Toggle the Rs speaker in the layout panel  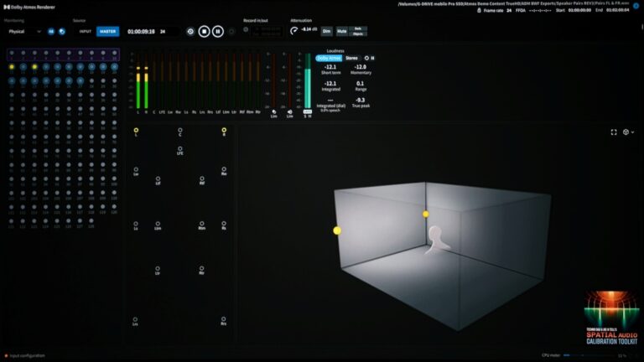pyautogui.click(x=224, y=225)
